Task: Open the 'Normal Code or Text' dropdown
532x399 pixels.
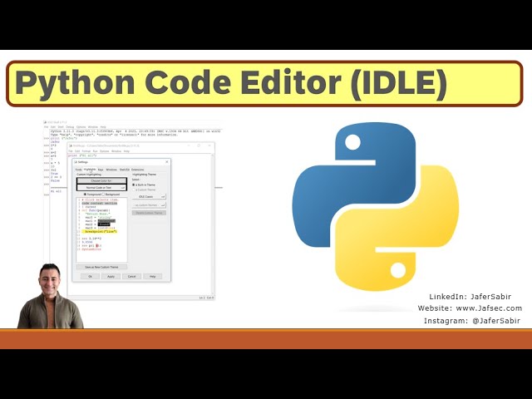Action: (x=101, y=188)
